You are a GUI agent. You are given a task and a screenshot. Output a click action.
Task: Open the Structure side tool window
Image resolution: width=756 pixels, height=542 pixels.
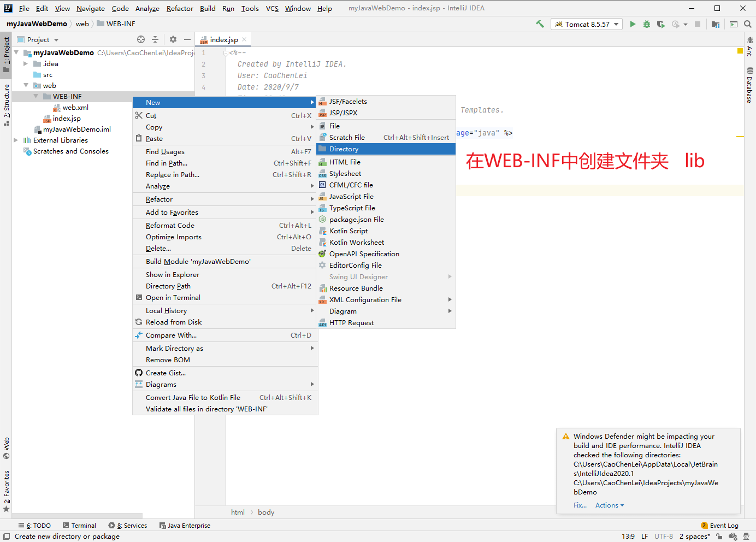pos(6,105)
